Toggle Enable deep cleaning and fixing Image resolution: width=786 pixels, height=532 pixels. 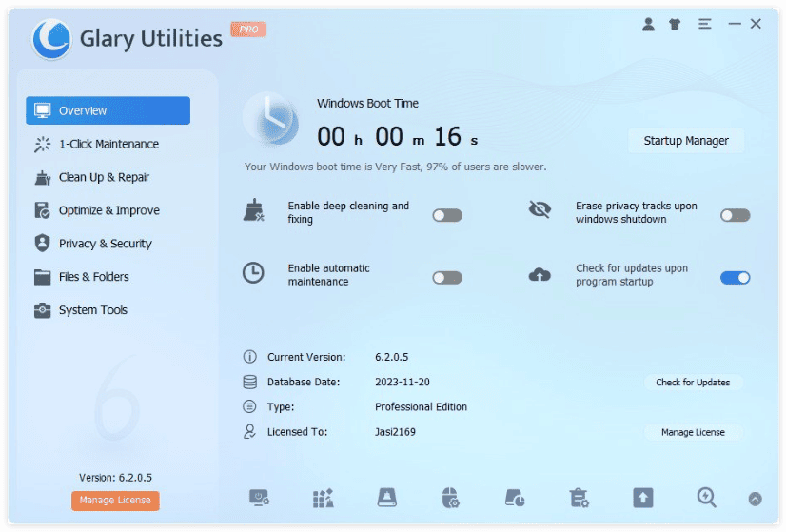coord(447,216)
